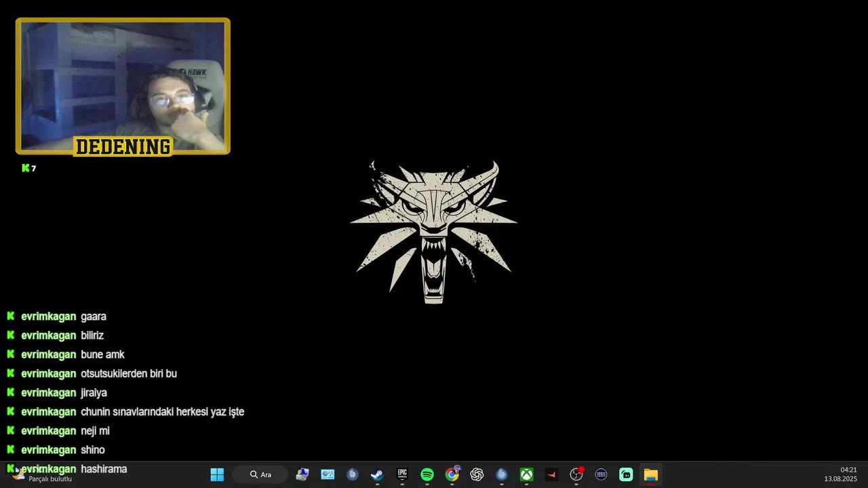Select message 'chunin sınavlarındaki herkesi yaz işte'

pos(163,411)
